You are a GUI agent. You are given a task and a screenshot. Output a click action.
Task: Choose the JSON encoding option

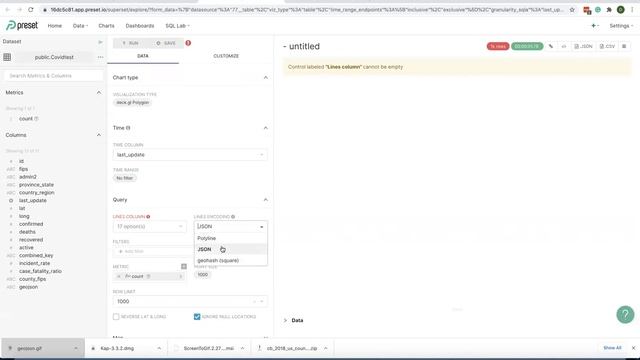(x=231, y=249)
